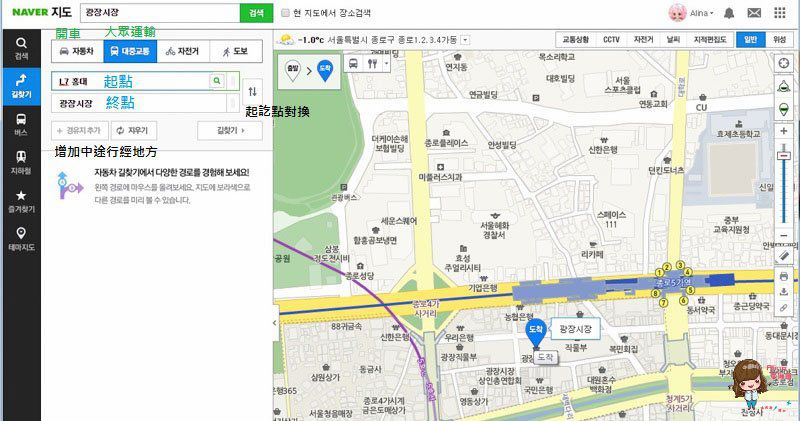Click the weather sun-cloud icon
The width and height of the screenshot is (800, 421).
[x=286, y=40]
